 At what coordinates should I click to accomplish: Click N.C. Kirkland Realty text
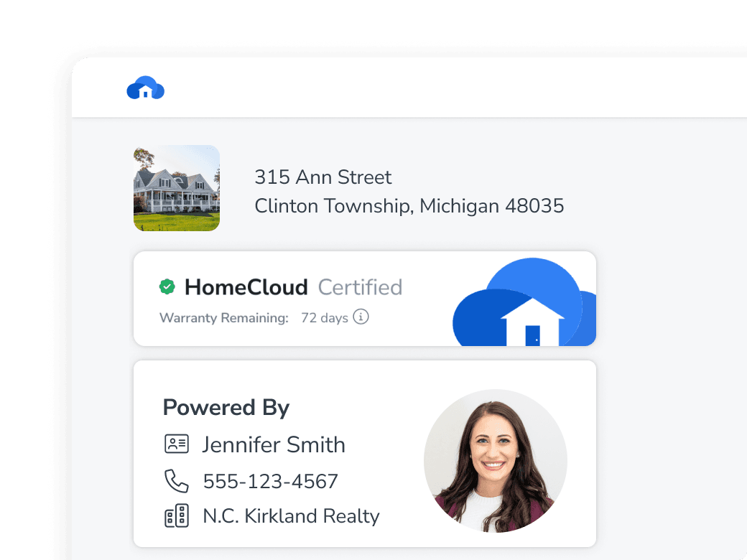point(292,516)
